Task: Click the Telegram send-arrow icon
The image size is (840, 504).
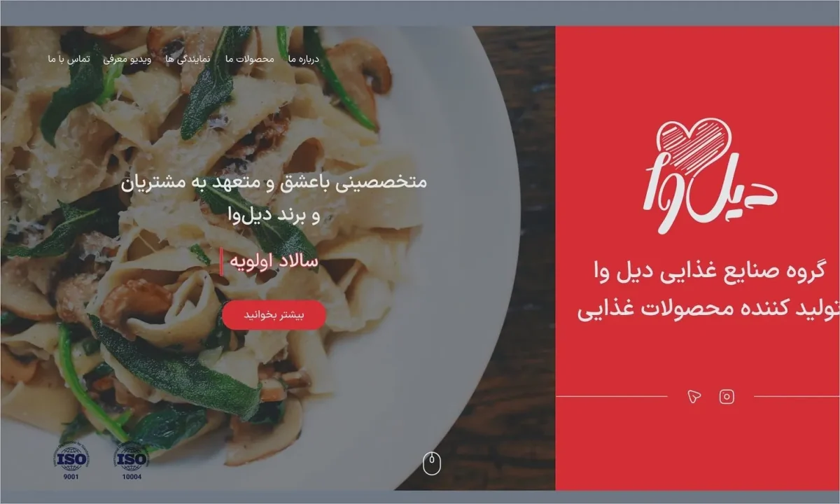Action: [694, 397]
